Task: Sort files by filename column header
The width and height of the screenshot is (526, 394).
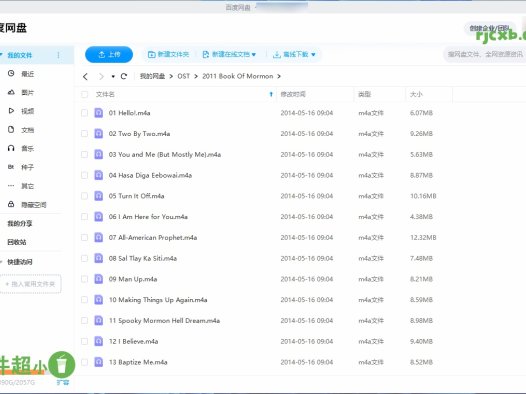Action: pos(105,94)
